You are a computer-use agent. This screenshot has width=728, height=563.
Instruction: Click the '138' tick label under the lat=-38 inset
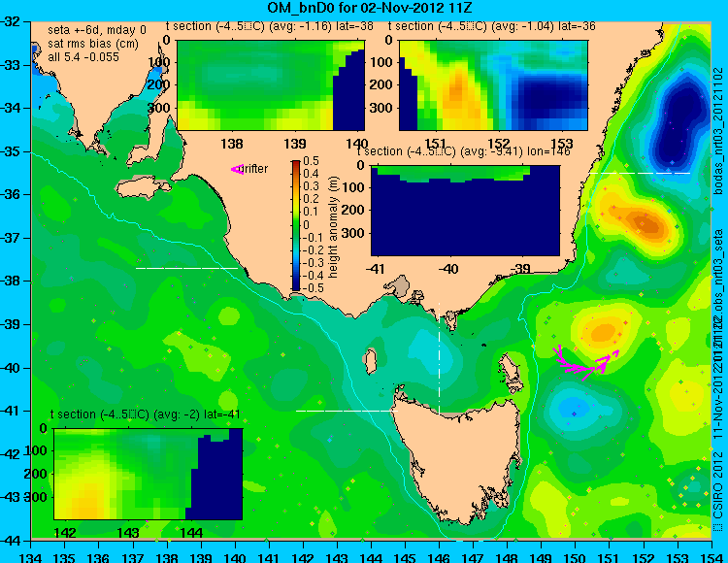232,143
